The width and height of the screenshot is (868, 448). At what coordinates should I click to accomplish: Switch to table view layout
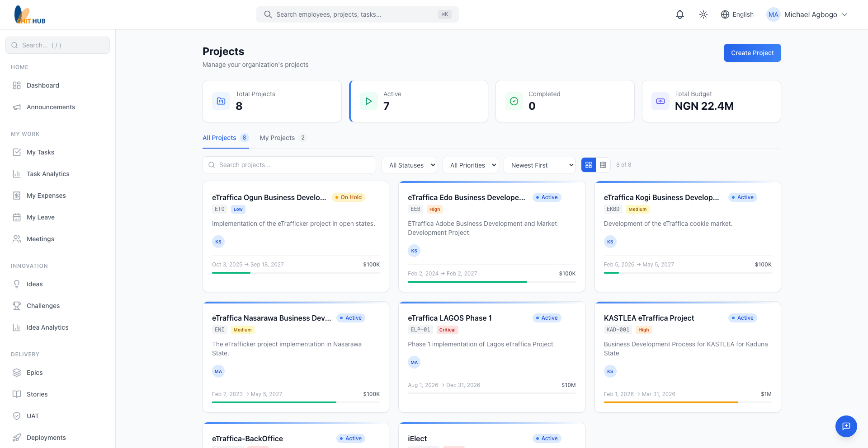click(x=603, y=165)
